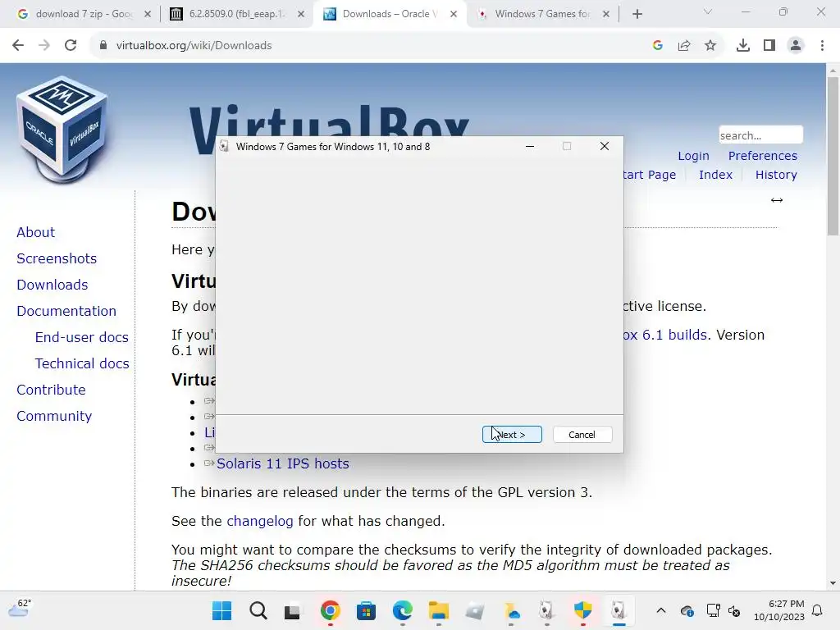The height and width of the screenshot is (630, 840).
Task: Open clock showing 6:27 PM
Action: point(779,610)
